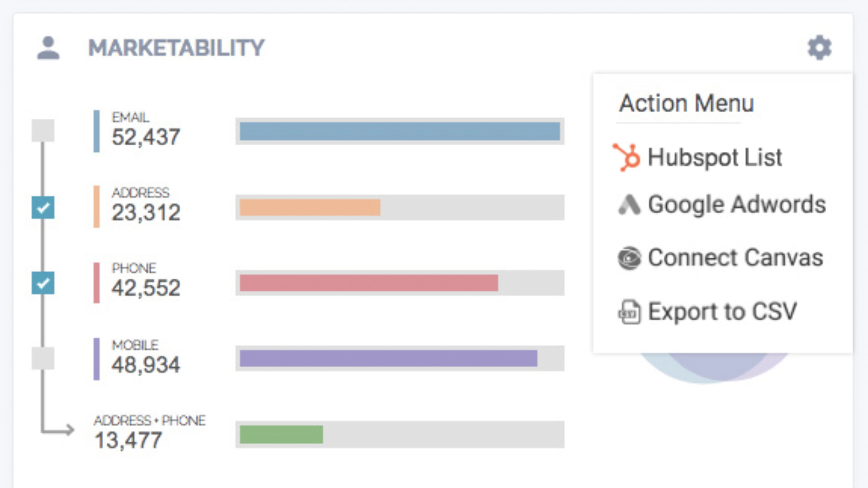
Task: Open Connect Canvas from the menu
Action: [735, 258]
